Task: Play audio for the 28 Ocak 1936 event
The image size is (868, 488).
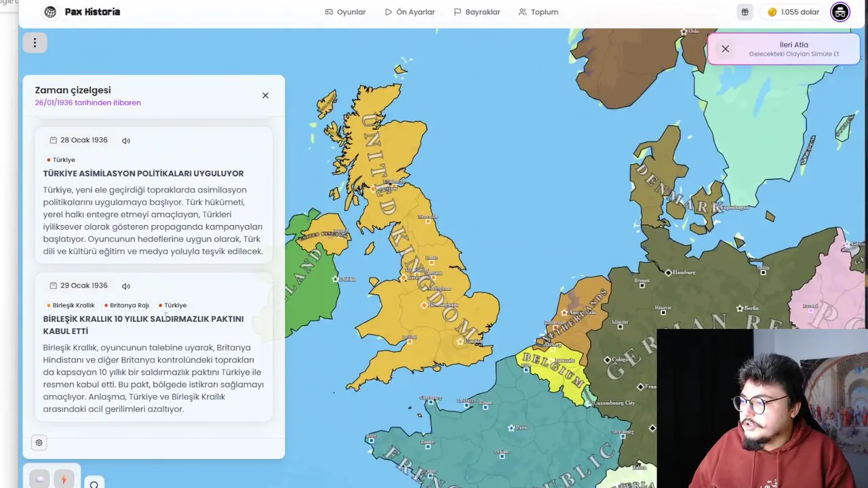Action: tap(126, 141)
